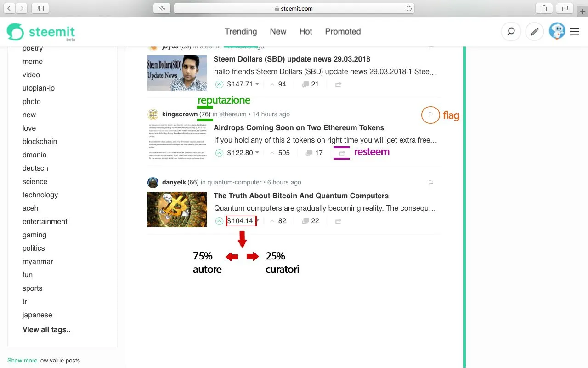
Task: Open the search magnifier icon
Action: (x=511, y=32)
